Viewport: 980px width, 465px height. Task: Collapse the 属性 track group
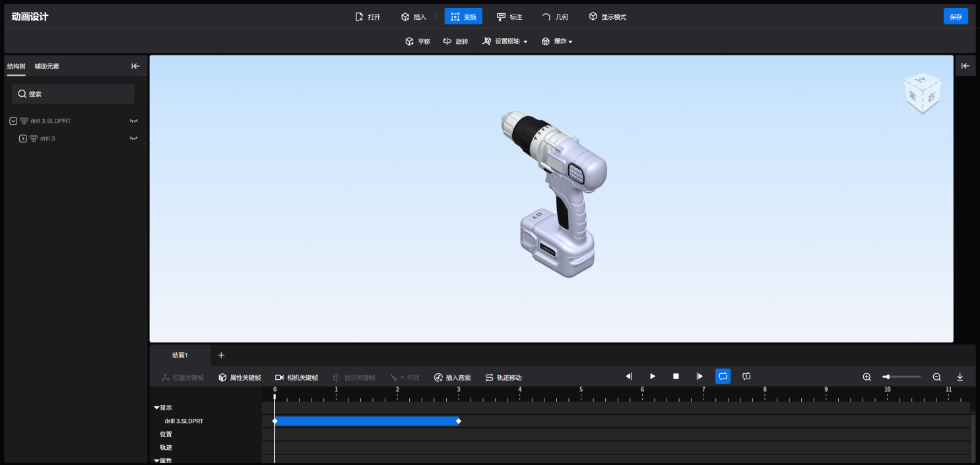point(157,460)
